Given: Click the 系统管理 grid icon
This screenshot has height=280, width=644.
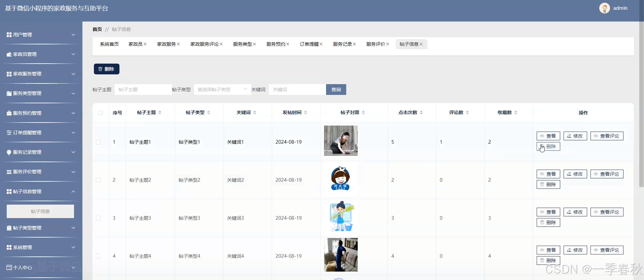Looking at the screenshot, I should 9,247.
